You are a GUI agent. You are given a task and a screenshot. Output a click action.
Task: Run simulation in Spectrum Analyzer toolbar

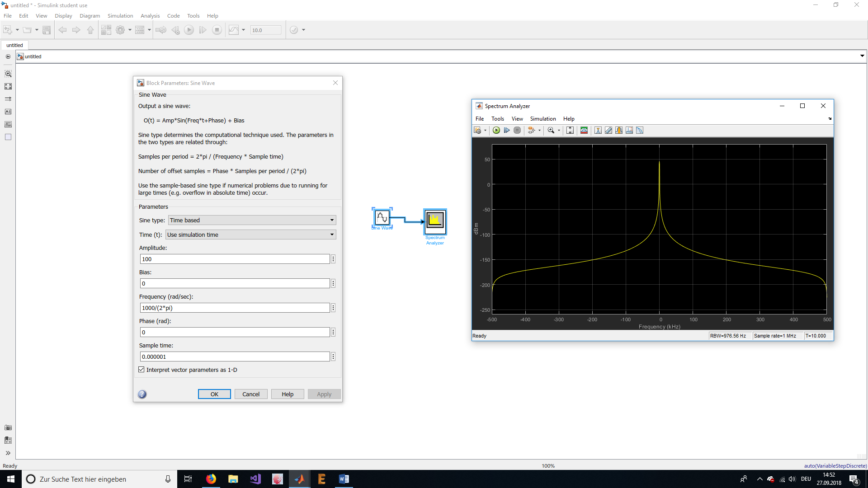[x=496, y=131]
